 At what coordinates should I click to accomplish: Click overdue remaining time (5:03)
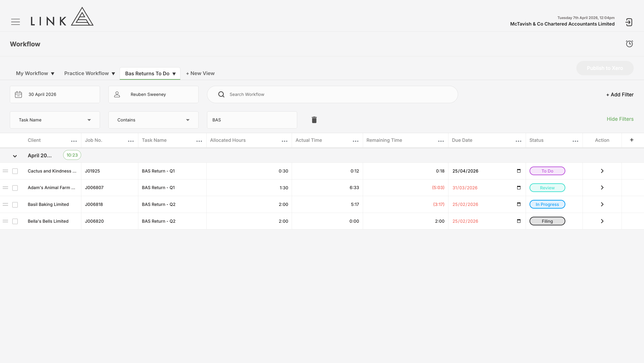click(438, 188)
